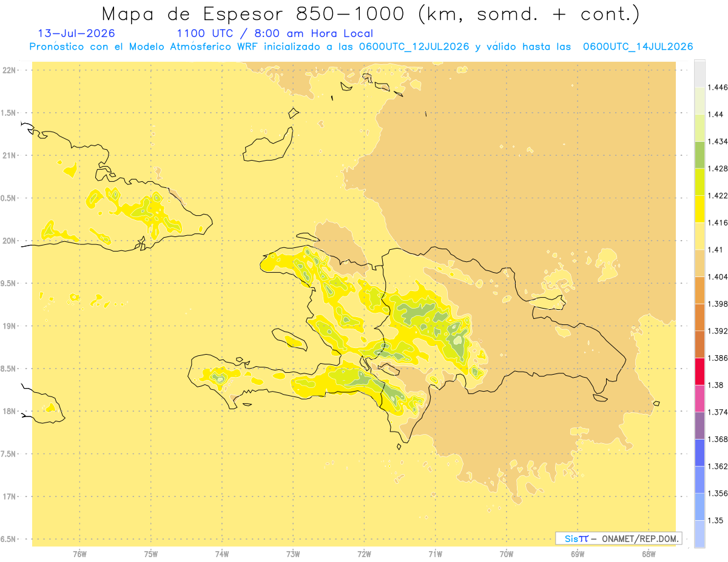The image size is (728, 562).
Task: Click the valid-until time '0600UTC_14JUL2026'
Action: (638, 47)
